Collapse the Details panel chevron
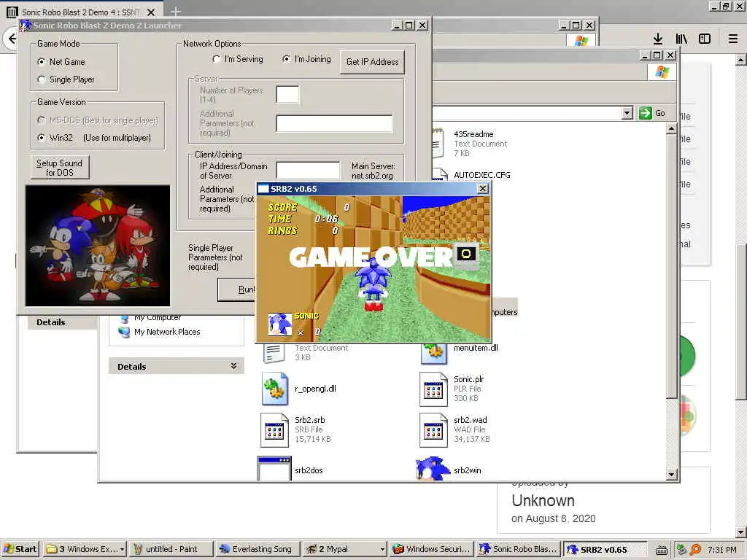This screenshot has width=747, height=560. click(233, 366)
